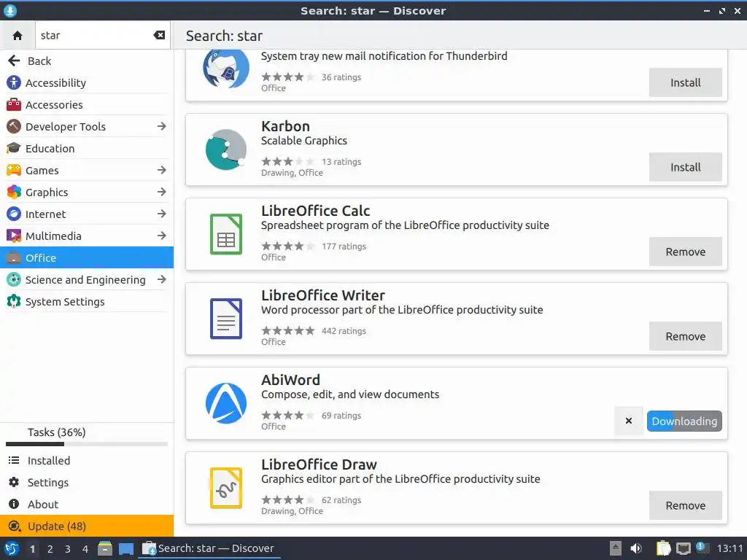Select the Education category

click(87, 148)
